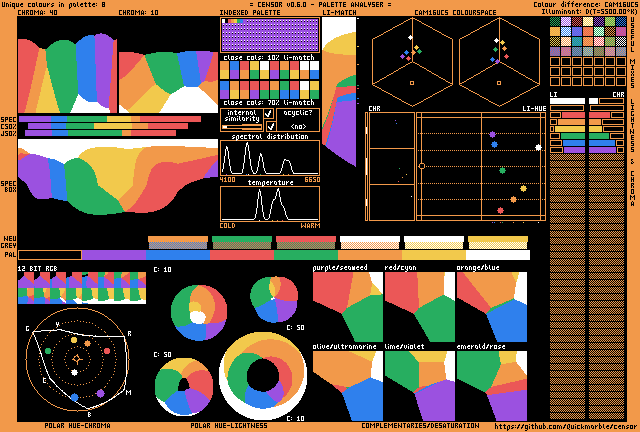Viewport: 640px width, 432px height.
Task: Click the spectral distribution graph
Action: (x=270, y=158)
